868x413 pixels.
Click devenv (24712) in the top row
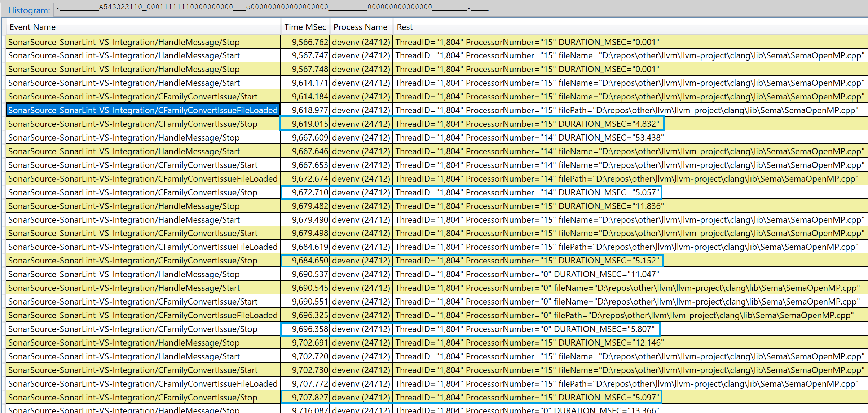point(361,42)
